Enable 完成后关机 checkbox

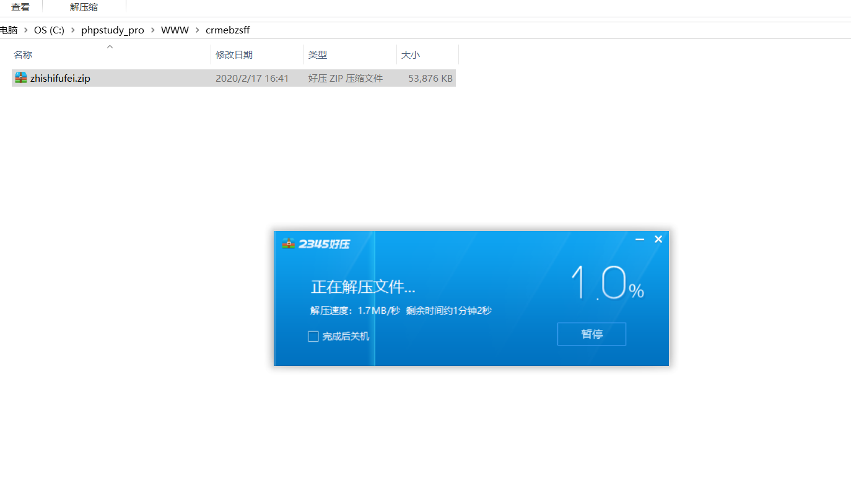(x=313, y=336)
